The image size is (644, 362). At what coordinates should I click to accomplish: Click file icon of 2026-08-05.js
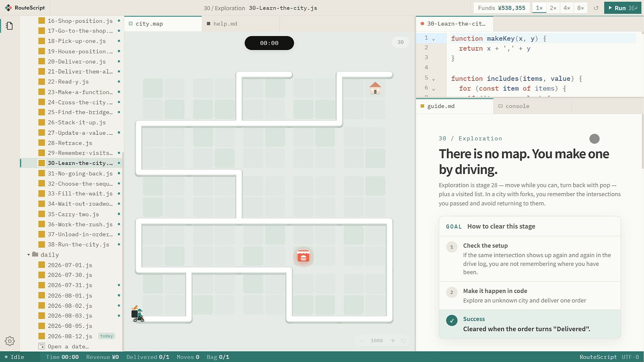click(42, 326)
